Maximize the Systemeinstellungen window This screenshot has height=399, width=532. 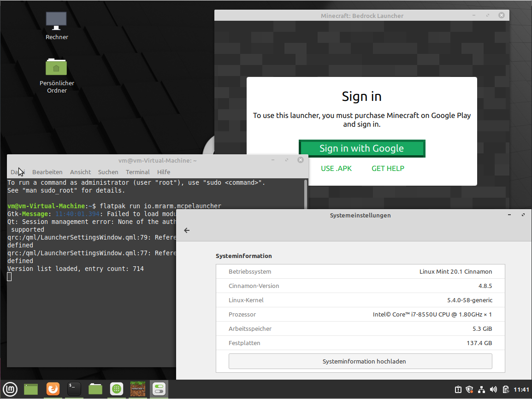pos(523,215)
